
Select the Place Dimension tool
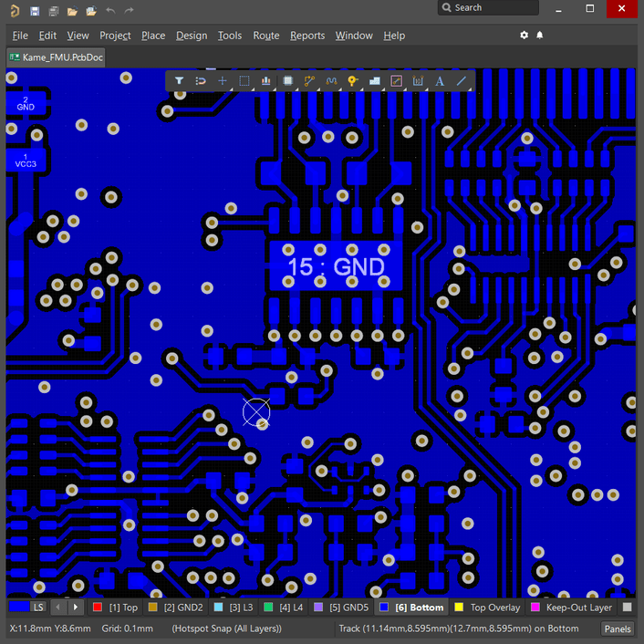[x=418, y=81]
